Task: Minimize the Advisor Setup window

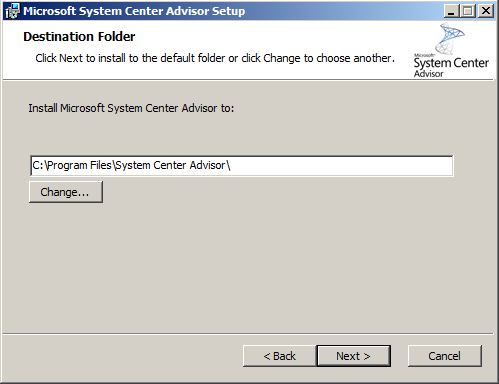Action: (451, 11)
